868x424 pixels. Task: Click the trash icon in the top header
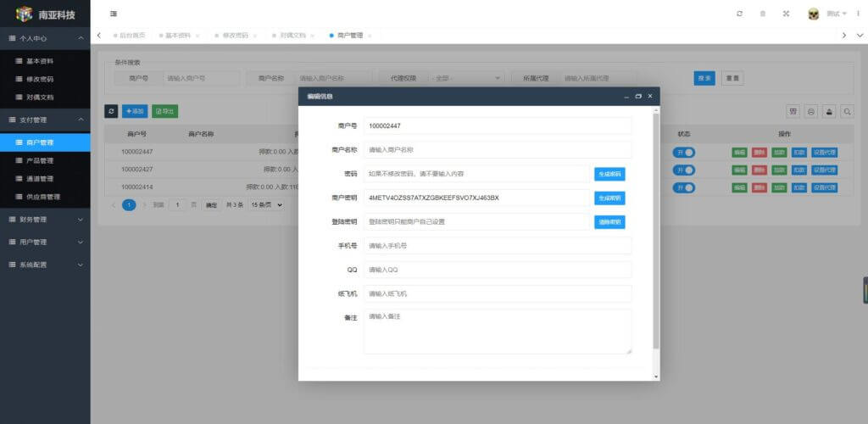pyautogui.click(x=763, y=14)
